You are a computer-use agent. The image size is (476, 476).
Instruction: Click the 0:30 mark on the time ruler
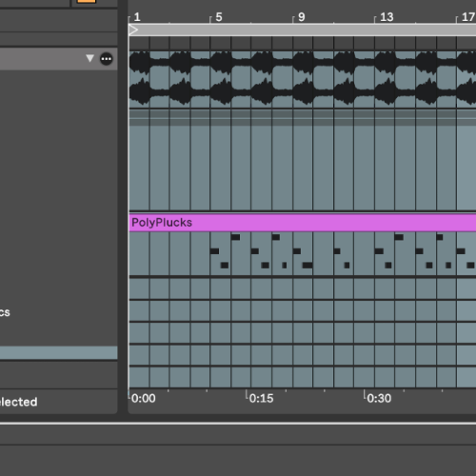(x=379, y=398)
